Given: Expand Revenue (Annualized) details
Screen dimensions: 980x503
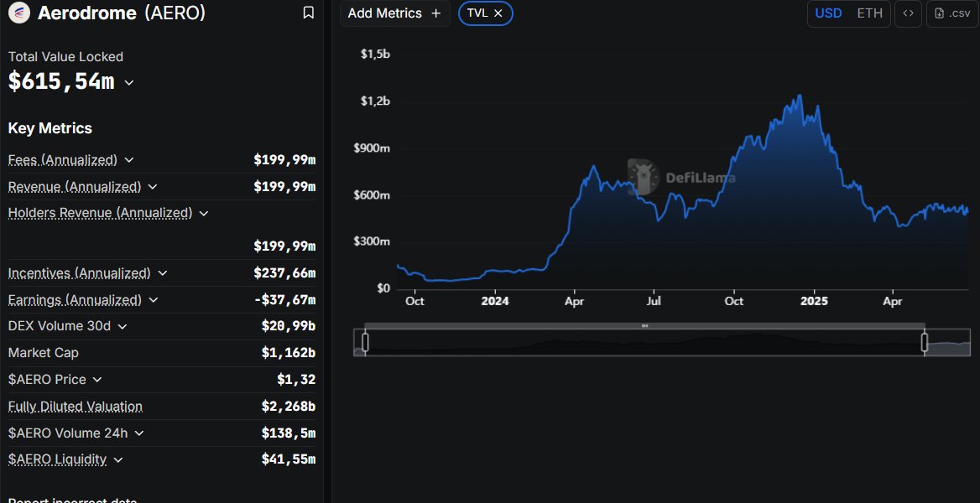Looking at the screenshot, I should click(153, 187).
